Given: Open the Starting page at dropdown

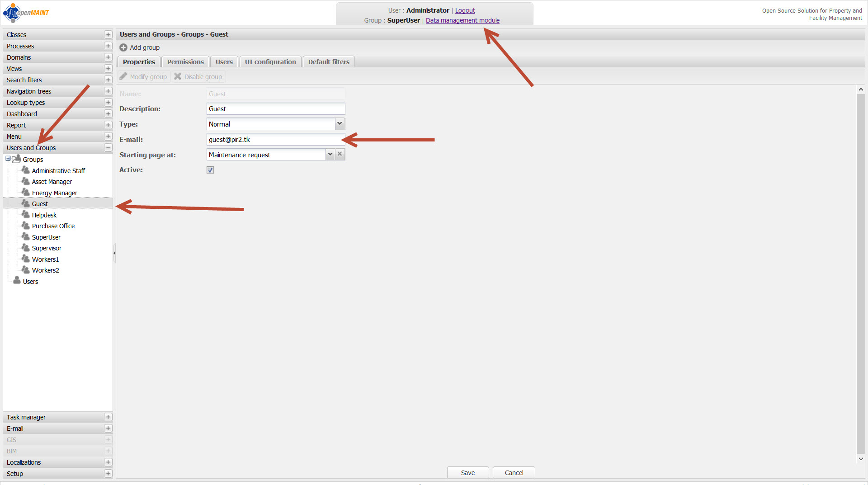Looking at the screenshot, I should click(x=330, y=155).
